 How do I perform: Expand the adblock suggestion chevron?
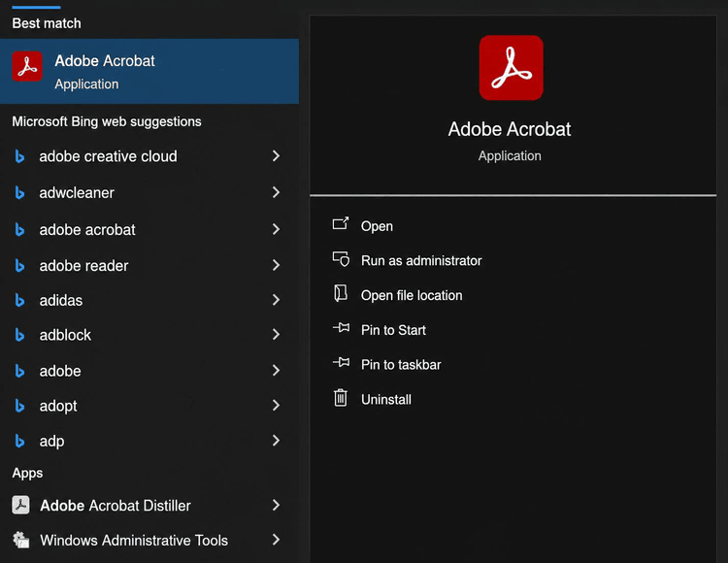276,335
